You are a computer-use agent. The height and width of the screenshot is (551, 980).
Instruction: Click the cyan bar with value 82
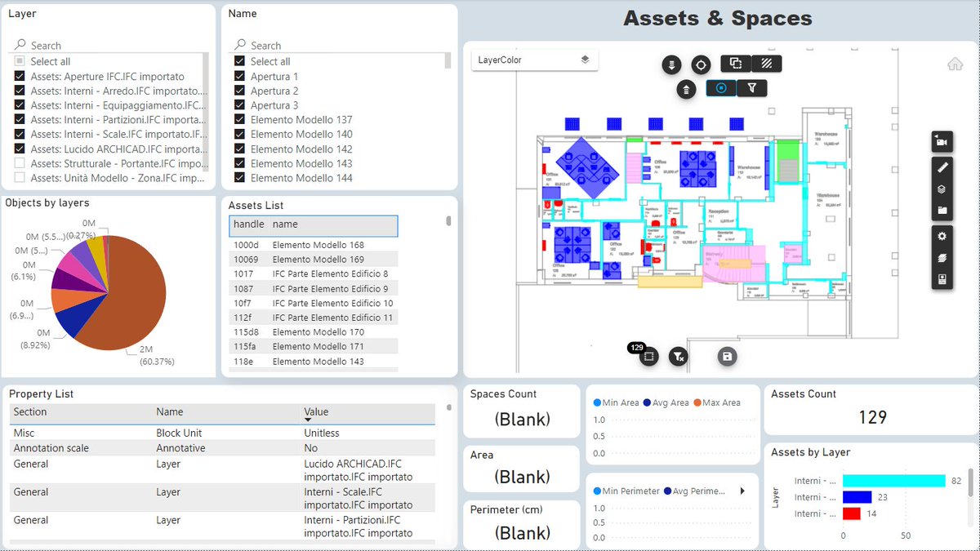pos(894,481)
